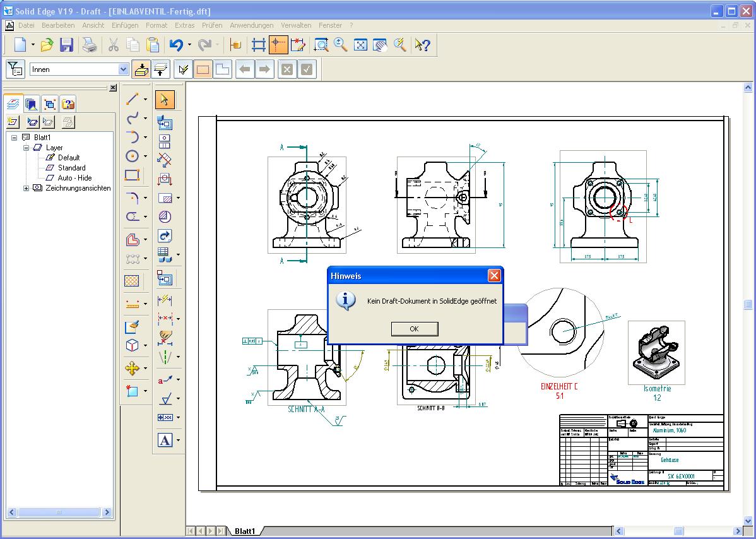Select the Line drawing tool
The height and width of the screenshot is (539, 756).
point(132,99)
